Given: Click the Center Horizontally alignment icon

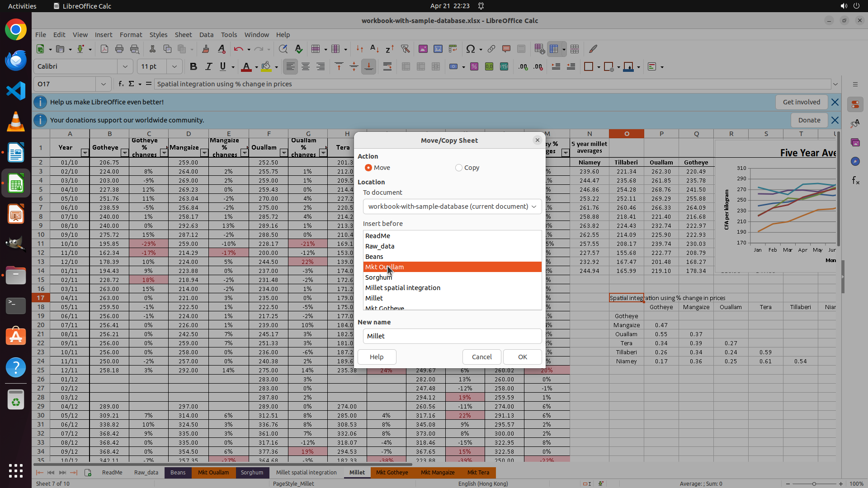Looking at the screenshot, I should (306, 67).
